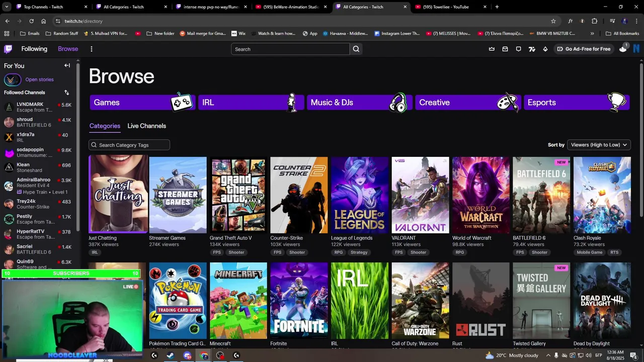Open the three-dot more menu next to Browse
This screenshot has height=362, width=644.
point(91,49)
